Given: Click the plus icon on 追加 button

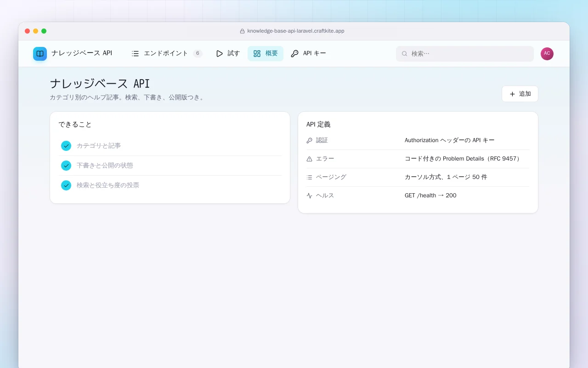Looking at the screenshot, I should [512, 94].
